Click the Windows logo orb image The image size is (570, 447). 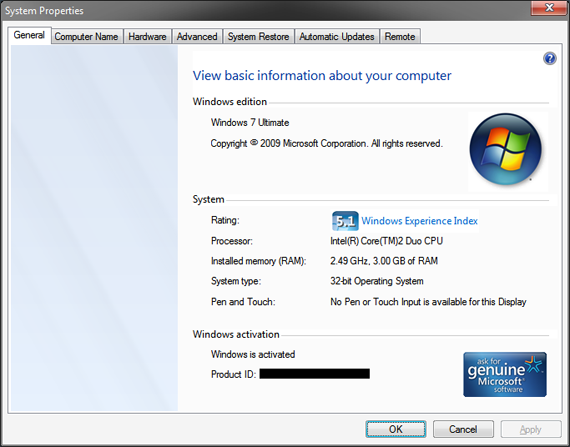pyautogui.click(x=505, y=149)
